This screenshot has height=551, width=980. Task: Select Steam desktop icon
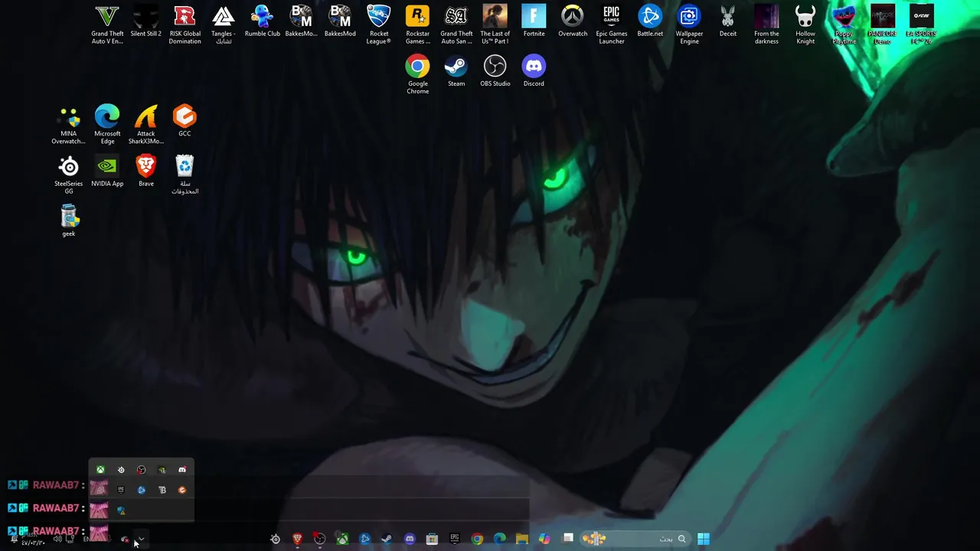click(456, 72)
